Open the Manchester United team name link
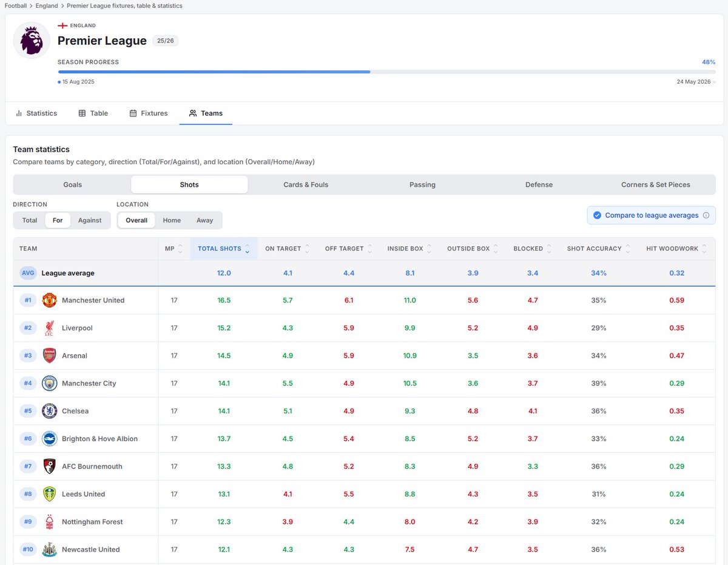 (93, 300)
